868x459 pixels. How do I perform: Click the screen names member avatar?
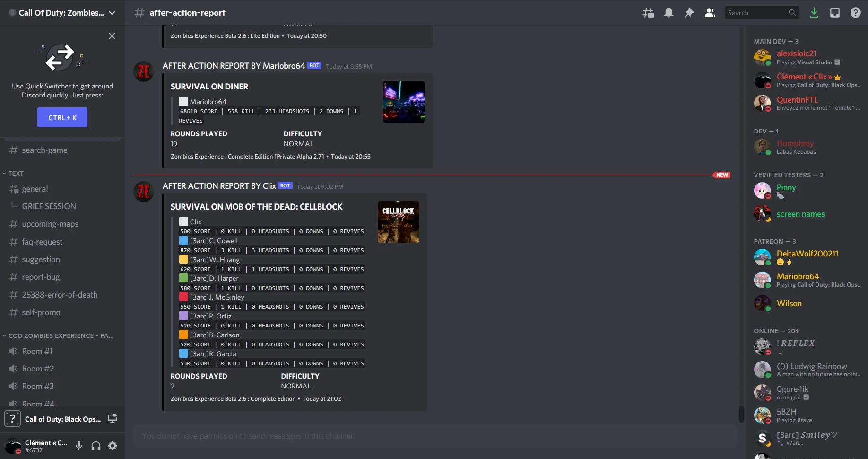tap(762, 214)
